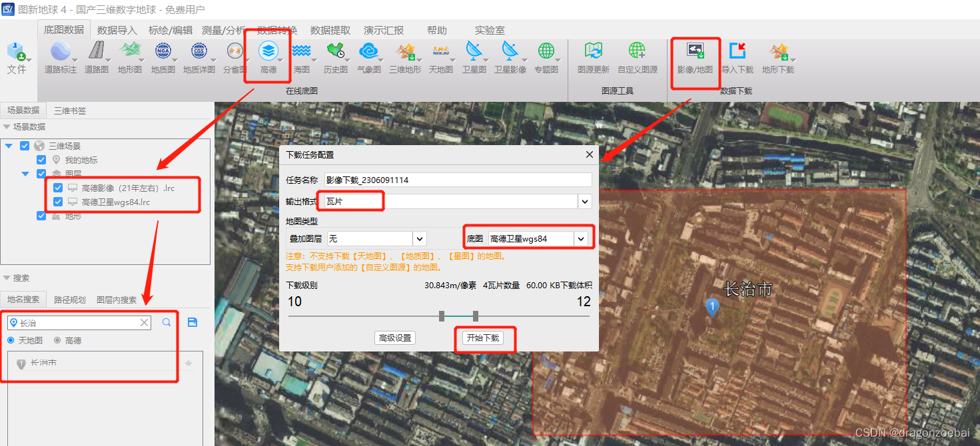Open the 高德 toolbar dropdown arrow
The image size is (980, 446).
[281, 61]
